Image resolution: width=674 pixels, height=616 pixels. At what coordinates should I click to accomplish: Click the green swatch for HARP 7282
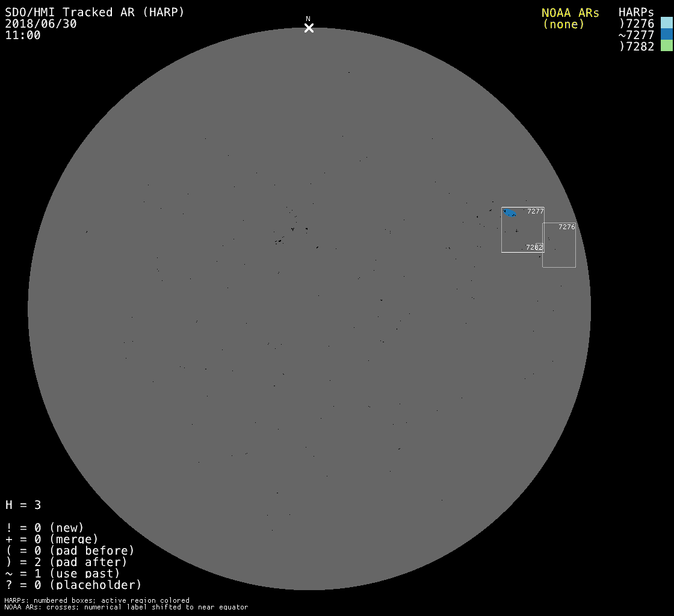point(666,46)
